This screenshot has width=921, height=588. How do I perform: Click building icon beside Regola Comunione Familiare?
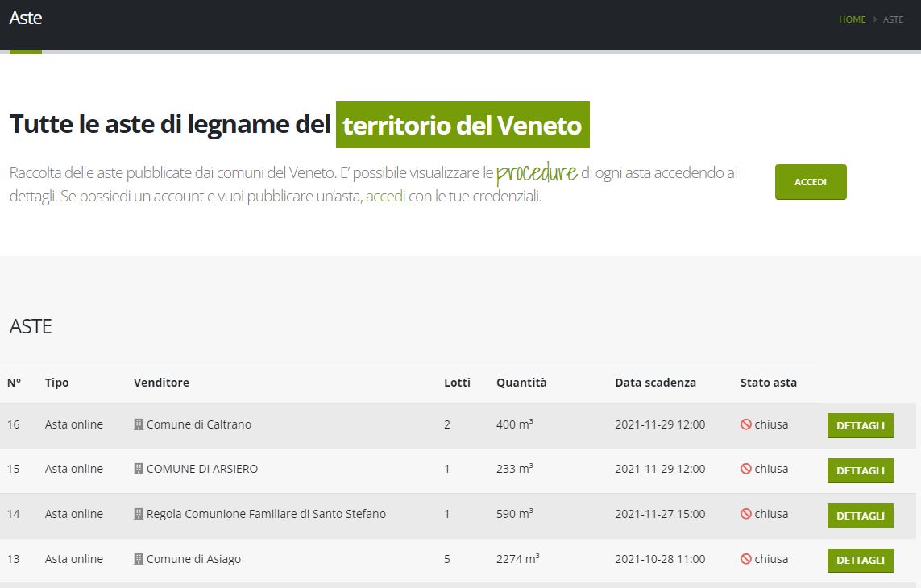[x=139, y=514]
